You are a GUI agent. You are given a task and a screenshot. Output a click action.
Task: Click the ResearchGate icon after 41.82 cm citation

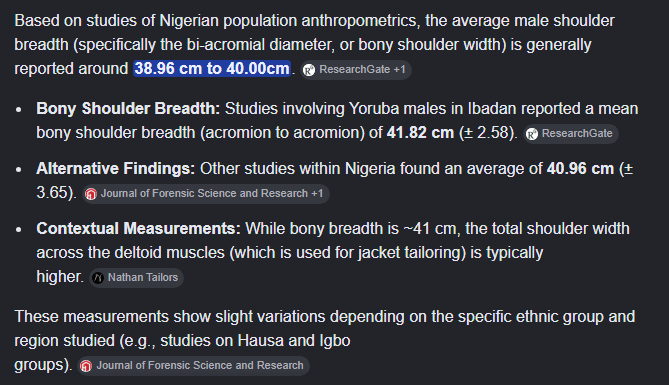532,134
